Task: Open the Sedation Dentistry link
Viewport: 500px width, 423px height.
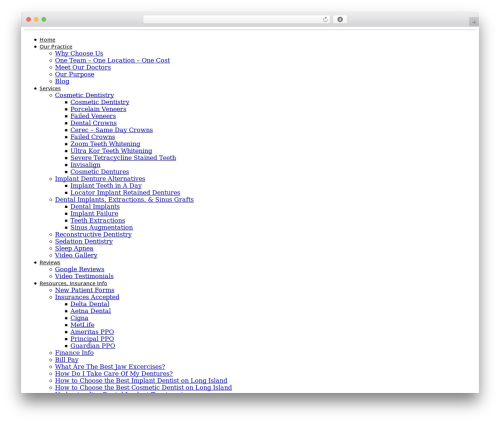Action: (x=84, y=242)
